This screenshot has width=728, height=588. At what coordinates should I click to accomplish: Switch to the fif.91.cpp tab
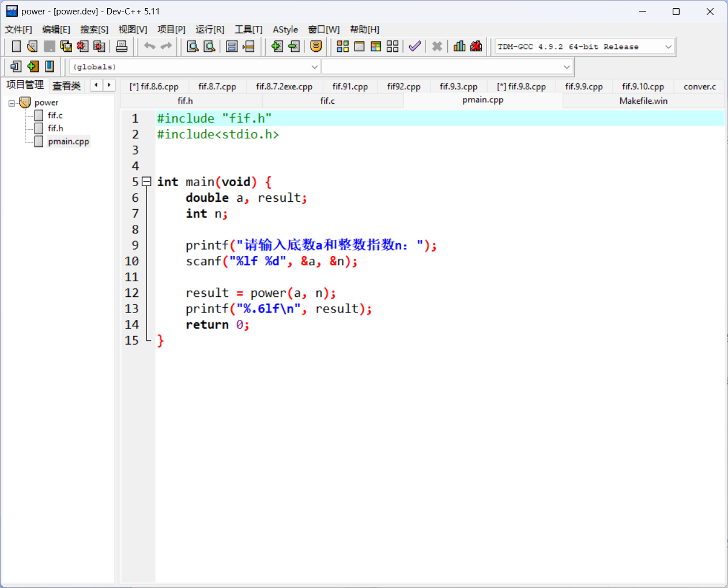pos(350,86)
